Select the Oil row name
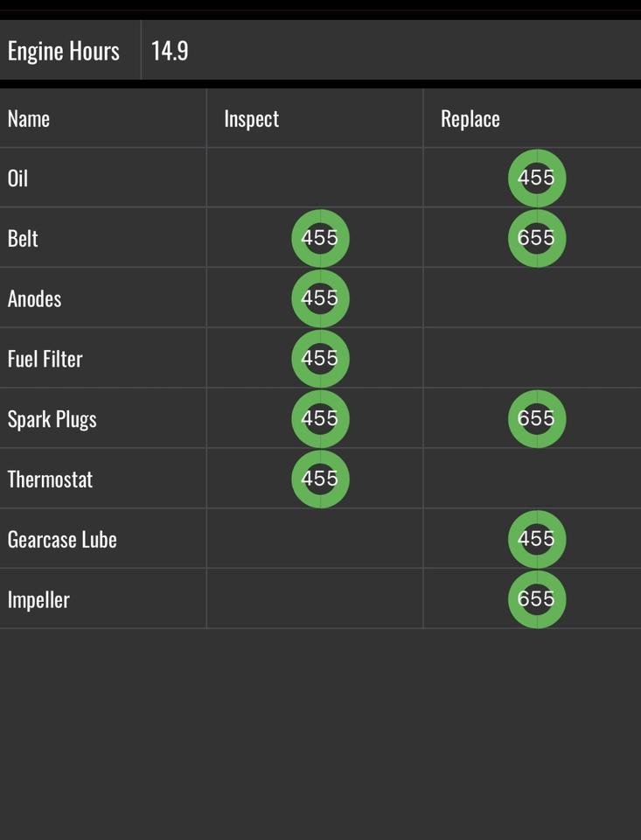The height and width of the screenshot is (840, 641). (x=18, y=178)
